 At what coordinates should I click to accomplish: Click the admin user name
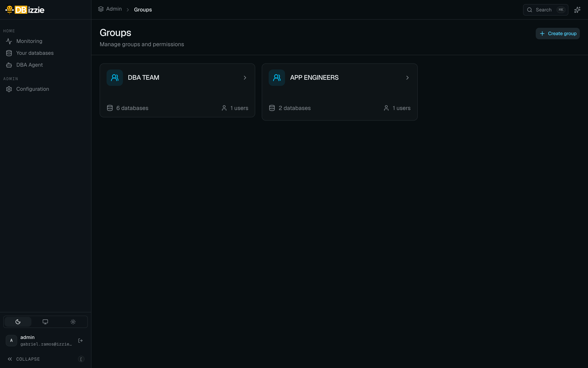pyautogui.click(x=27, y=337)
